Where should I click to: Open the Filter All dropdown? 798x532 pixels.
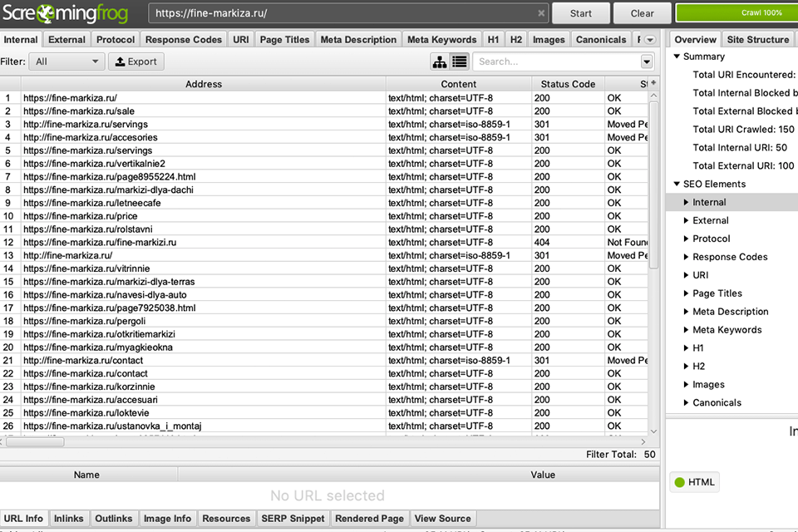[x=66, y=62]
